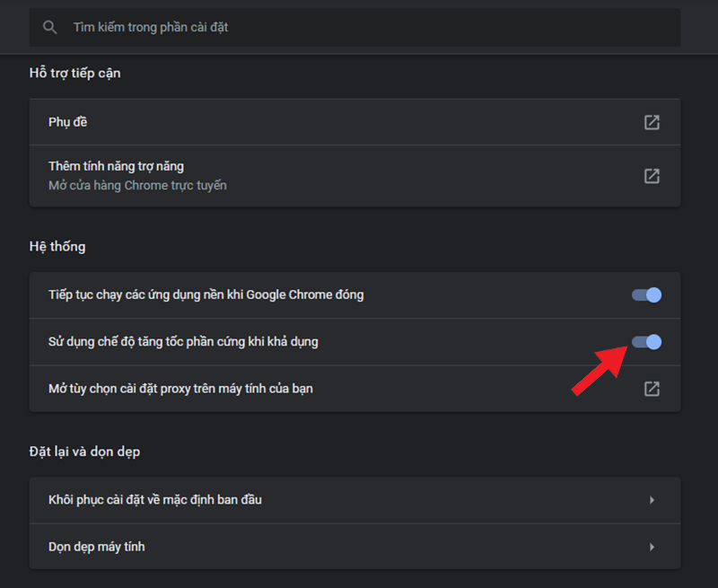Click the Đặt lại và dọn dẹp heading

coord(84,451)
